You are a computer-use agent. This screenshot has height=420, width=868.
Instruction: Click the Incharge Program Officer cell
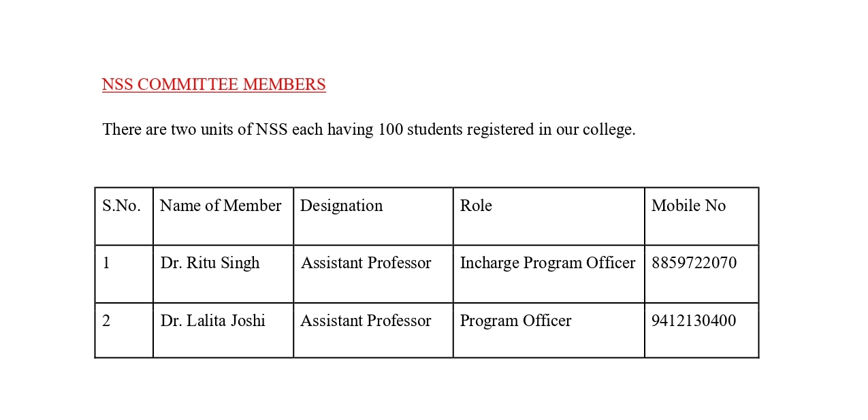[x=549, y=274]
